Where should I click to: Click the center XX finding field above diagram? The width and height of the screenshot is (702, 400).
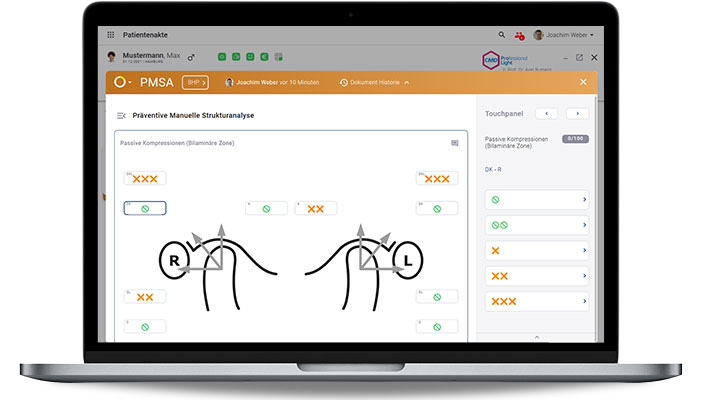click(x=315, y=208)
